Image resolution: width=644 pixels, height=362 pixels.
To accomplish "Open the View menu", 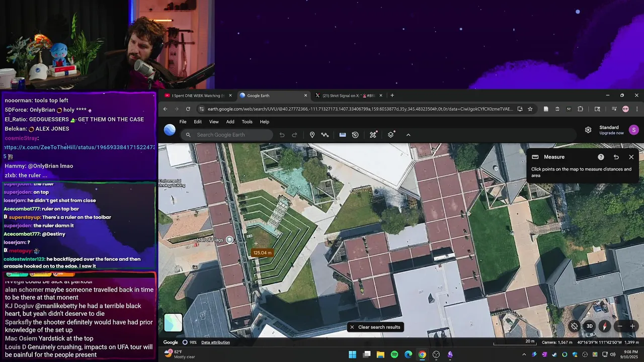I will coord(214,122).
